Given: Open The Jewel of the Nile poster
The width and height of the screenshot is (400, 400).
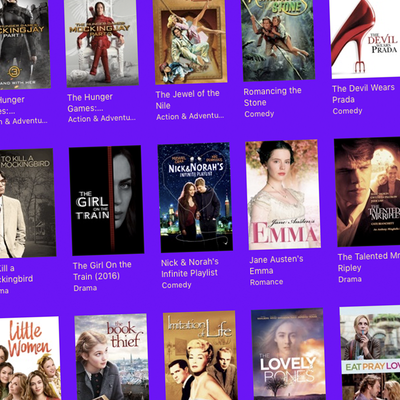Looking at the screenshot, I should tap(190, 41).
